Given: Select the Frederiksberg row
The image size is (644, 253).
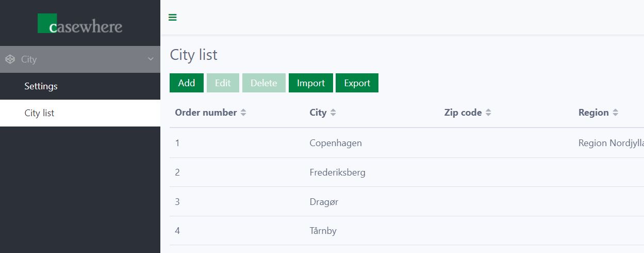Looking at the screenshot, I should (x=337, y=172).
